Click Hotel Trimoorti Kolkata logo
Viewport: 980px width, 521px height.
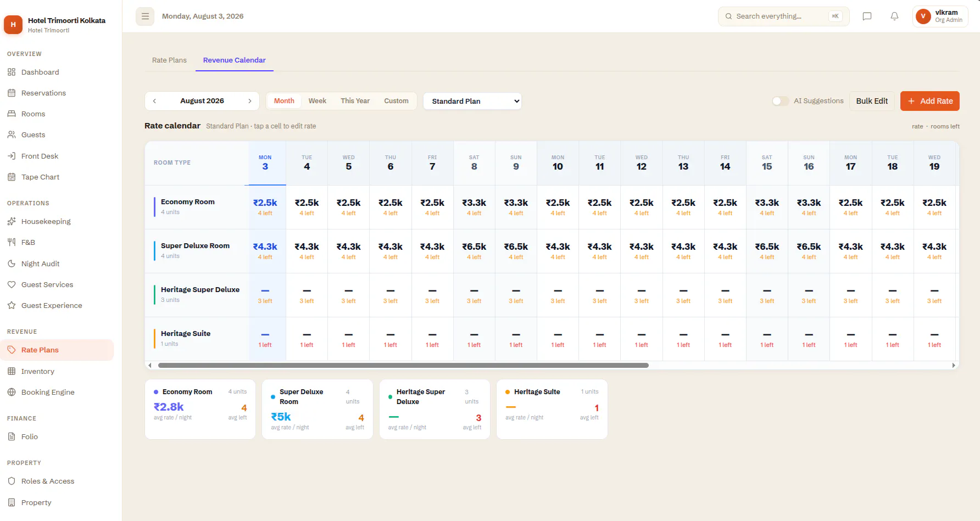point(13,25)
